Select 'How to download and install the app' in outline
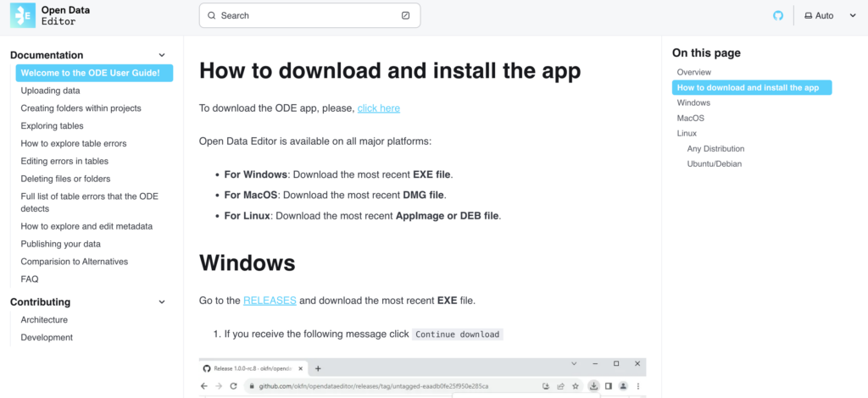This screenshot has height=398, width=868. click(752, 88)
